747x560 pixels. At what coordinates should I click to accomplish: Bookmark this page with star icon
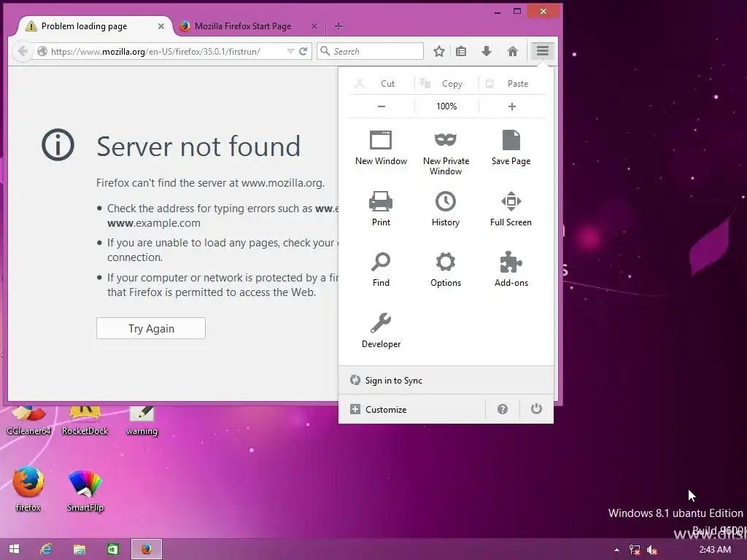(438, 52)
